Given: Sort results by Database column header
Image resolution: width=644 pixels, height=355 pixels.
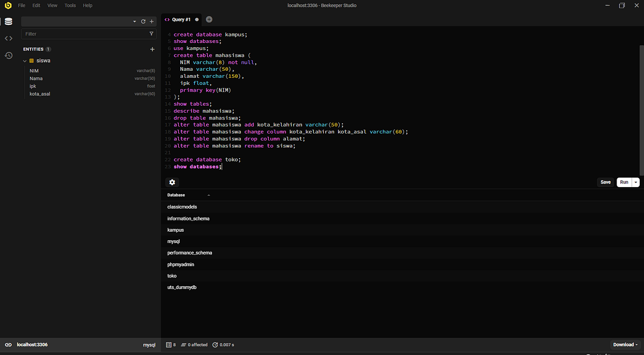Looking at the screenshot, I should pyautogui.click(x=176, y=195).
